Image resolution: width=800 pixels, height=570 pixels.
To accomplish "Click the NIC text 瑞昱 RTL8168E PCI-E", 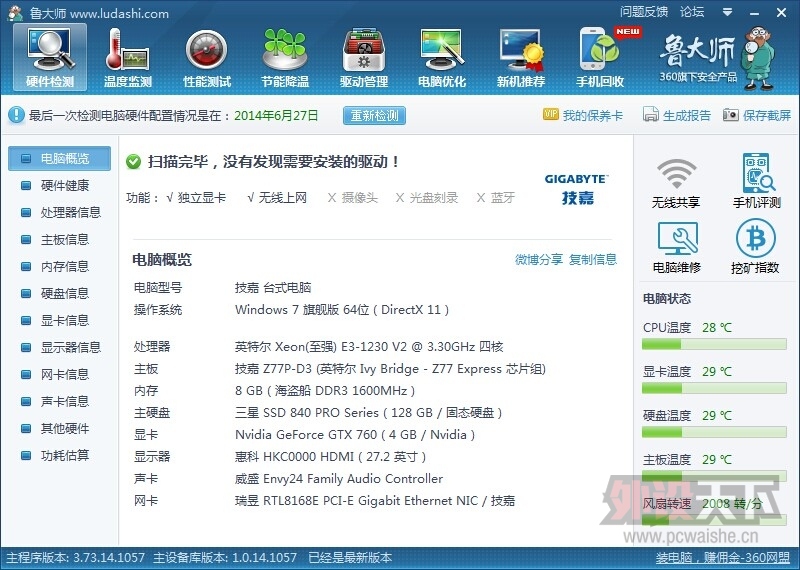I will click(374, 501).
